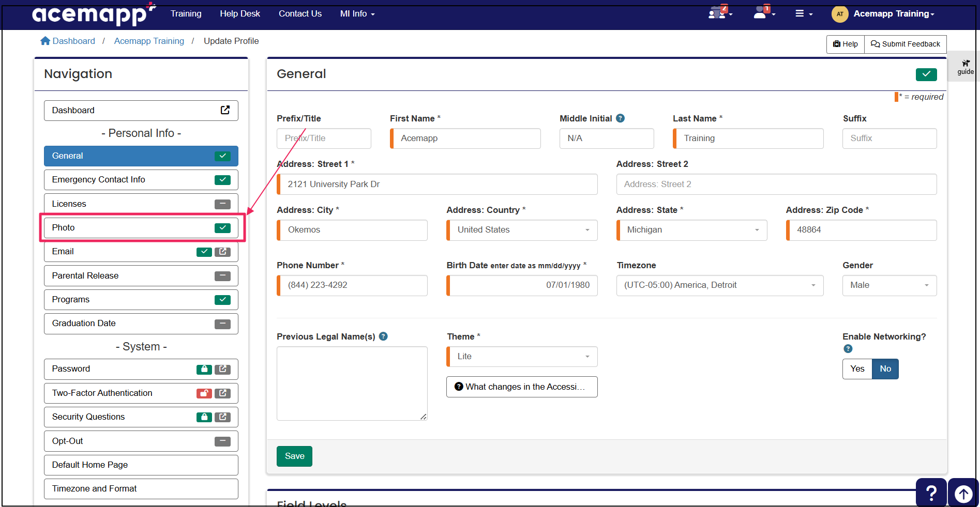The image size is (980, 507).
Task: Click the Address Street 1 field
Action: [x=438, y=185]
